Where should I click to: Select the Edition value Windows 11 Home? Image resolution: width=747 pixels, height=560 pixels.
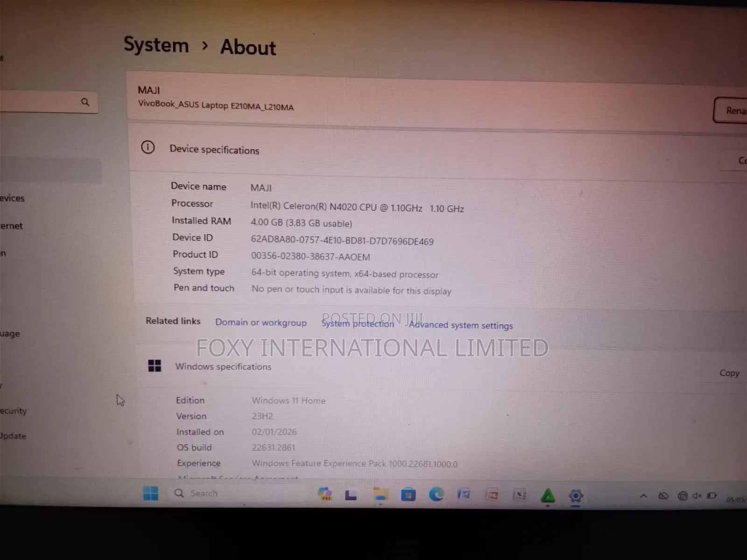point(289,400)
